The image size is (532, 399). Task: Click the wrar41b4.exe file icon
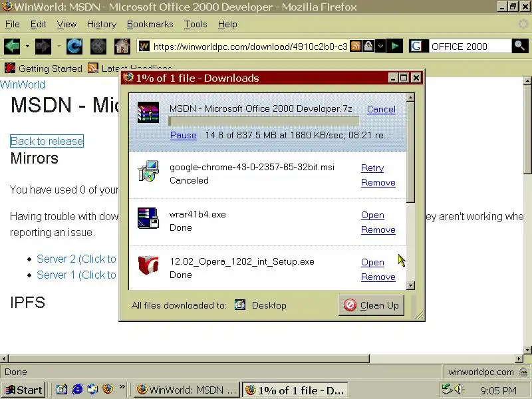[x=148, y=218]
